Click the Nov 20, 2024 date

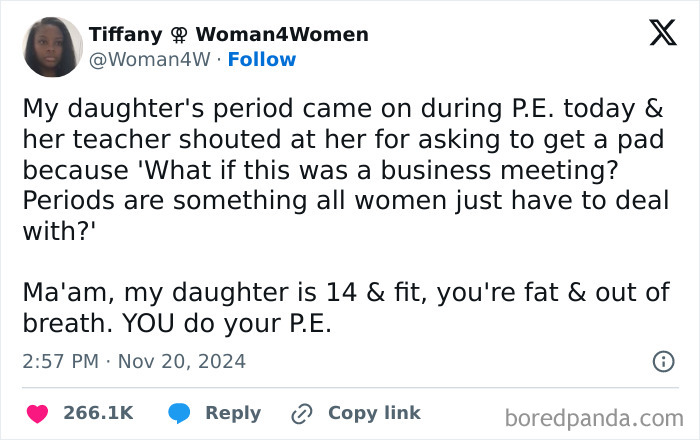click(183, 361)
